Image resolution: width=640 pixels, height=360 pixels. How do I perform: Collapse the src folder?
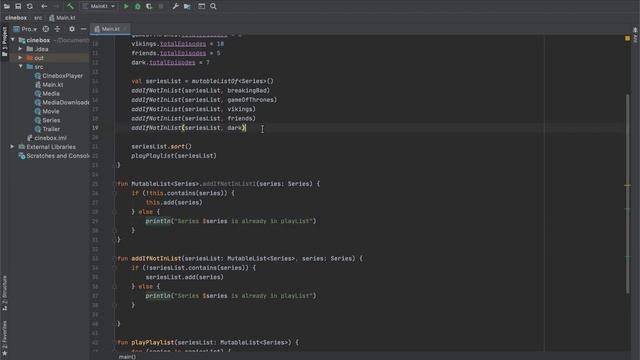coord(20,67)
